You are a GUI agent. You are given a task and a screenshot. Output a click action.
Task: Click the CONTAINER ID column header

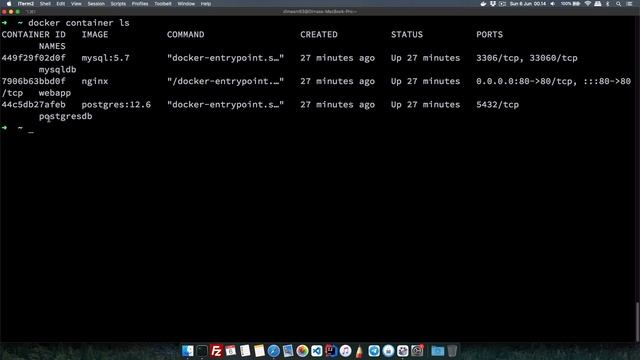click(x=33, y=35)
